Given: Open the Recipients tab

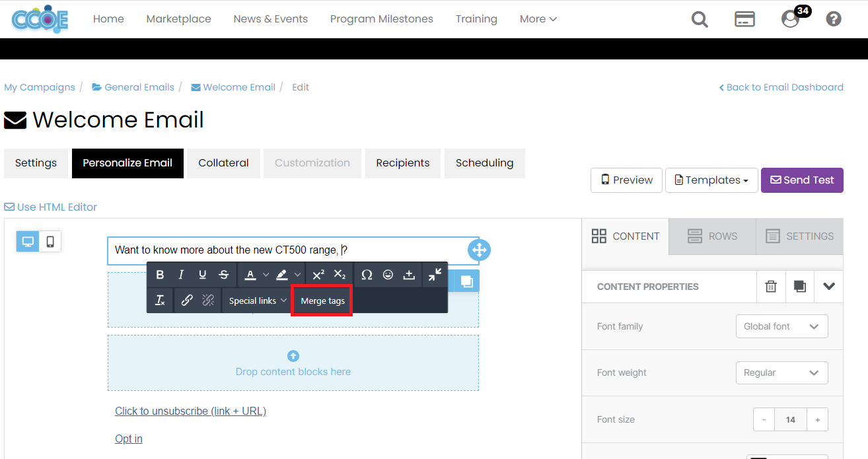Looking at the screenshot, I should [403, 163].
